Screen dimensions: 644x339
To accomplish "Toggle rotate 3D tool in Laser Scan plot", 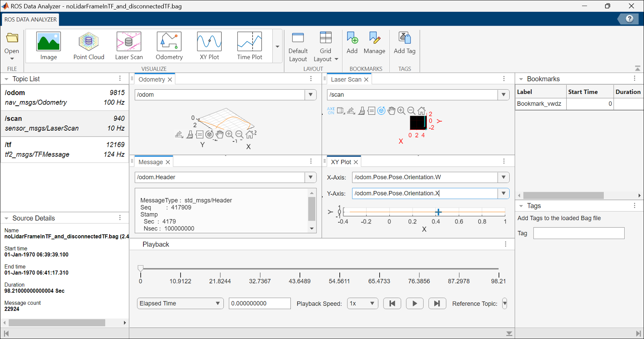I will 381,111.
